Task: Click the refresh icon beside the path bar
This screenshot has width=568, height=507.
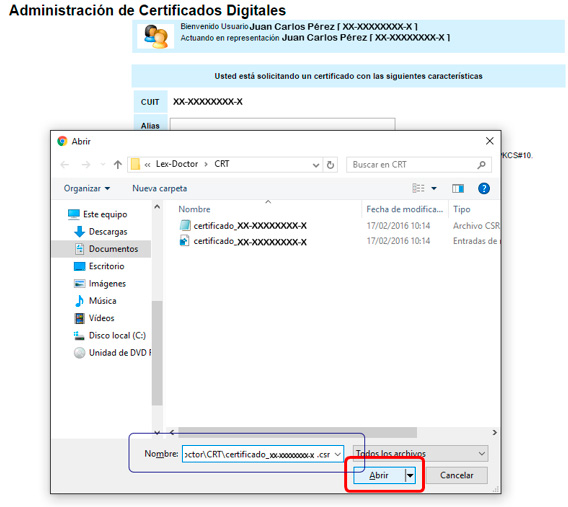Action: tap(330, 165)
